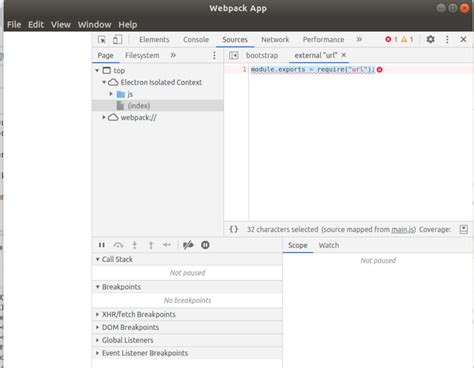Switch to the Scope pane tab

tap(298, 245)
